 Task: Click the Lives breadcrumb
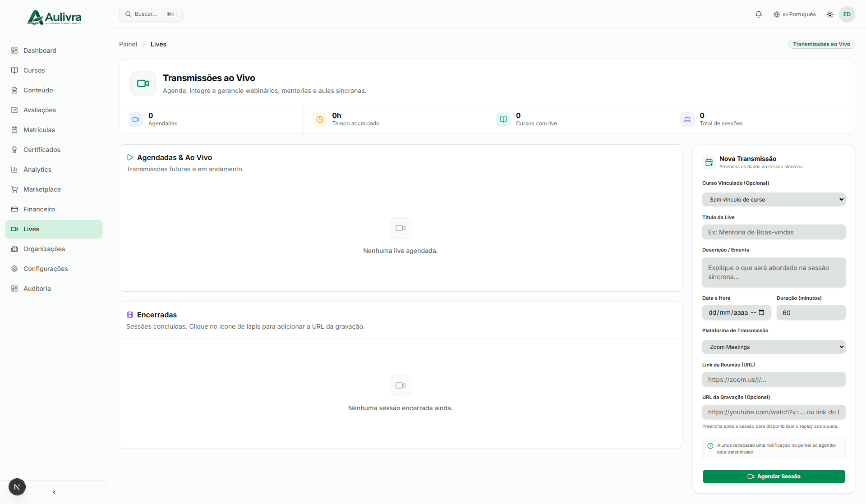click(158, 44)
